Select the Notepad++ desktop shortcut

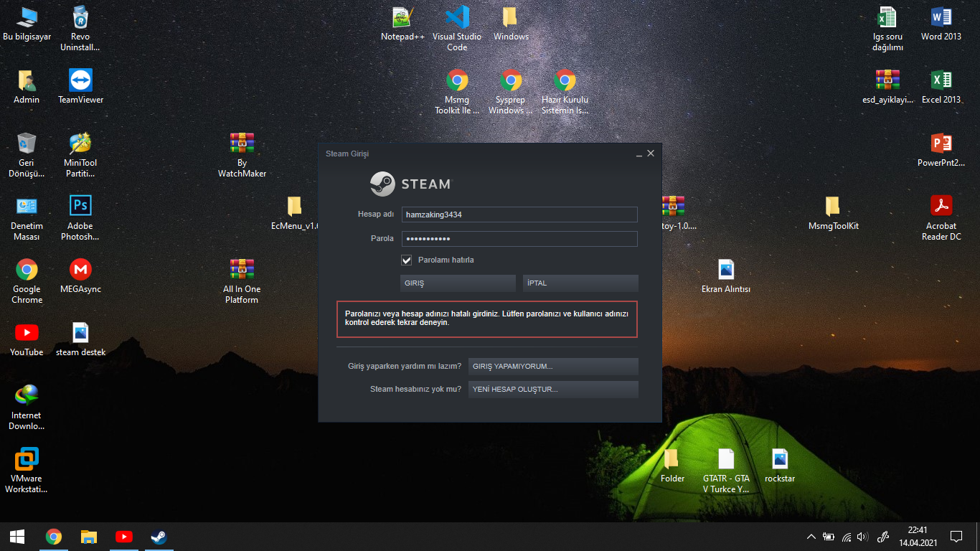pos(403,24)
